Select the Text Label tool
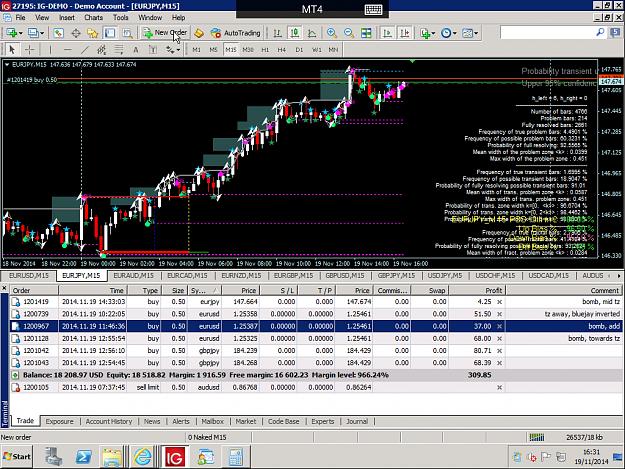The image size is (625, 469). 153,50
